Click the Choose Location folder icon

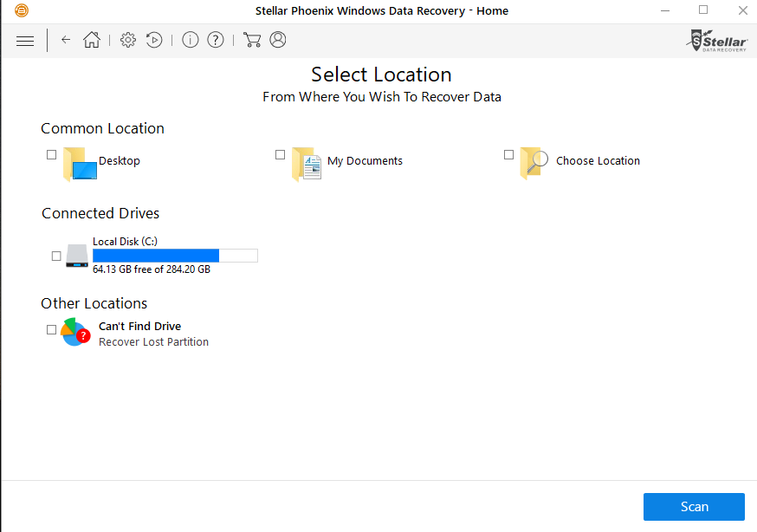click(x=534, y=162)
